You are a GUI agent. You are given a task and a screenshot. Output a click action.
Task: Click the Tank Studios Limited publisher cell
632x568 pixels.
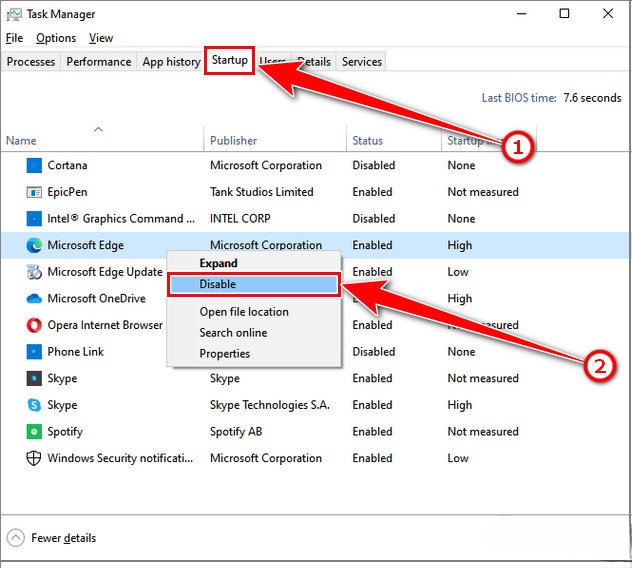click(262, 192)
